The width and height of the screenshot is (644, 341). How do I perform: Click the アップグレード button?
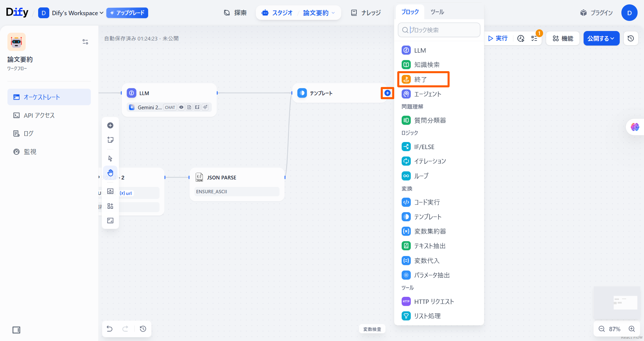point(127,13)
